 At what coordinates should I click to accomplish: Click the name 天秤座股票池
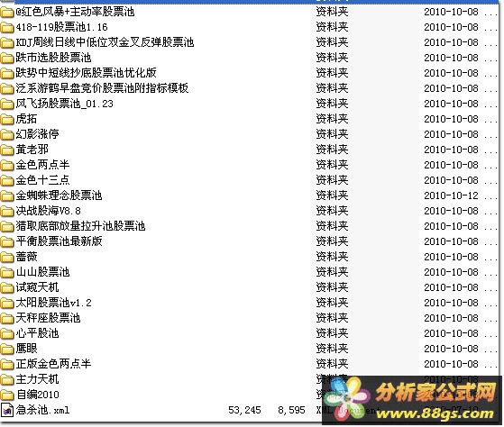(48, 318)
